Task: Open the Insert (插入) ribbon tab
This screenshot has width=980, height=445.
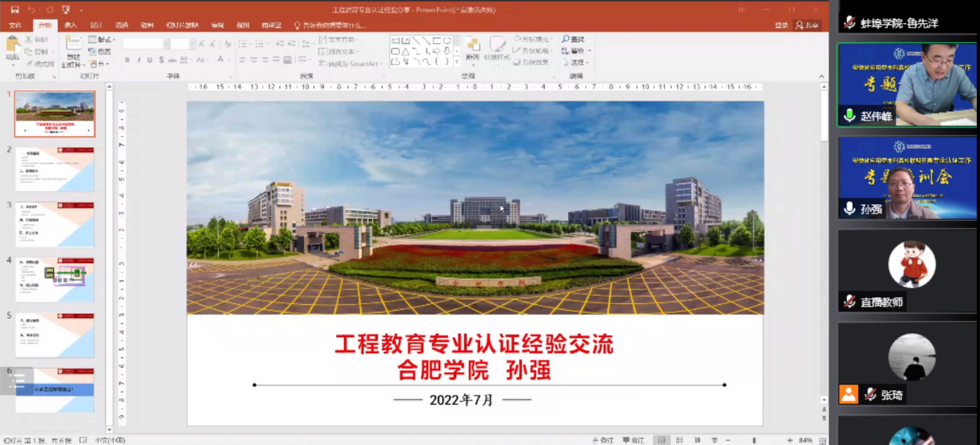Action: coord(70,25)
